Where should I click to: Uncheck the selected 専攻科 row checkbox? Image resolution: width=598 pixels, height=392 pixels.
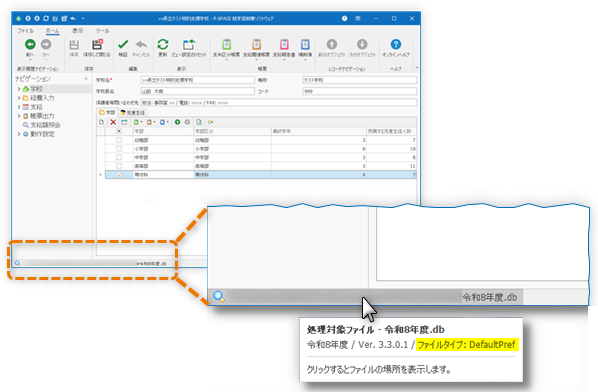tap(119, 175)
